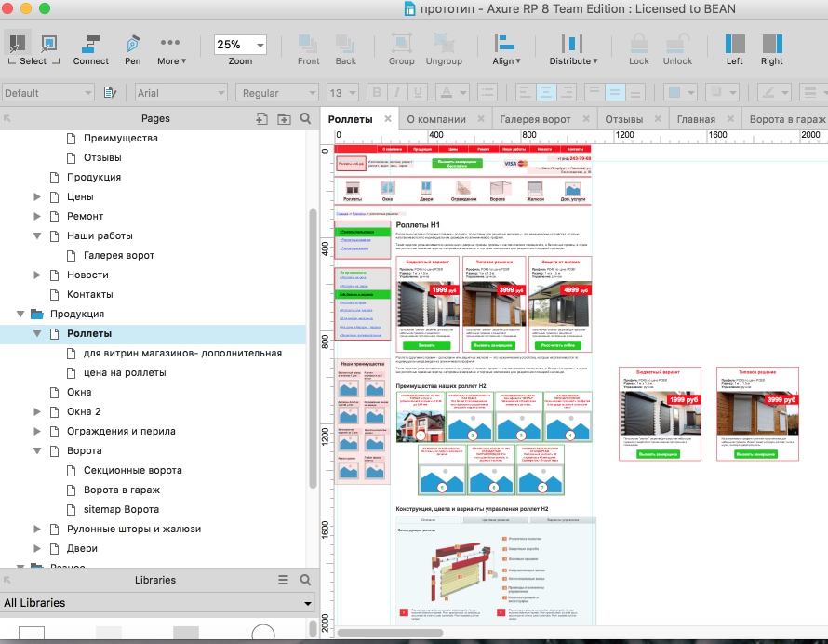Click the Pages panel vertical scrollbar

(313, 349)
